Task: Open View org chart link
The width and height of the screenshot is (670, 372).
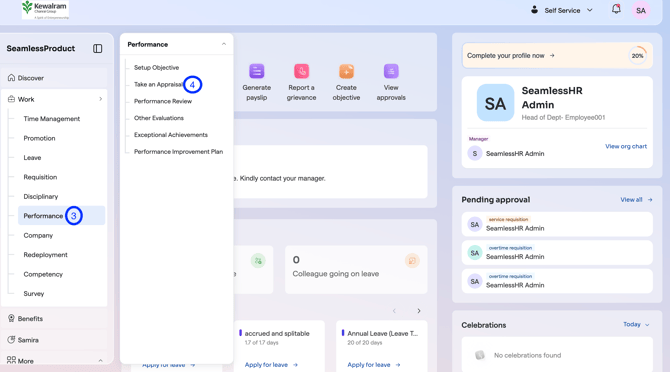Action: pos(626,146)
